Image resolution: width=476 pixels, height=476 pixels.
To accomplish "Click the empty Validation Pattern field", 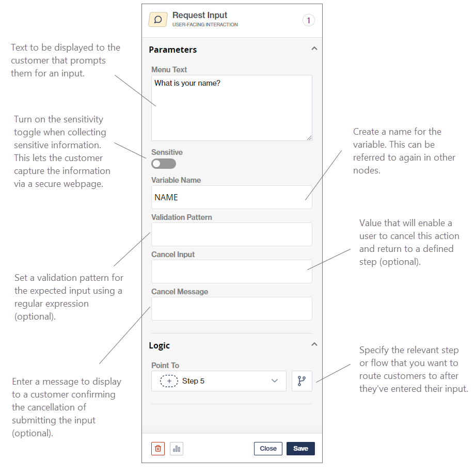I will 231,234.
